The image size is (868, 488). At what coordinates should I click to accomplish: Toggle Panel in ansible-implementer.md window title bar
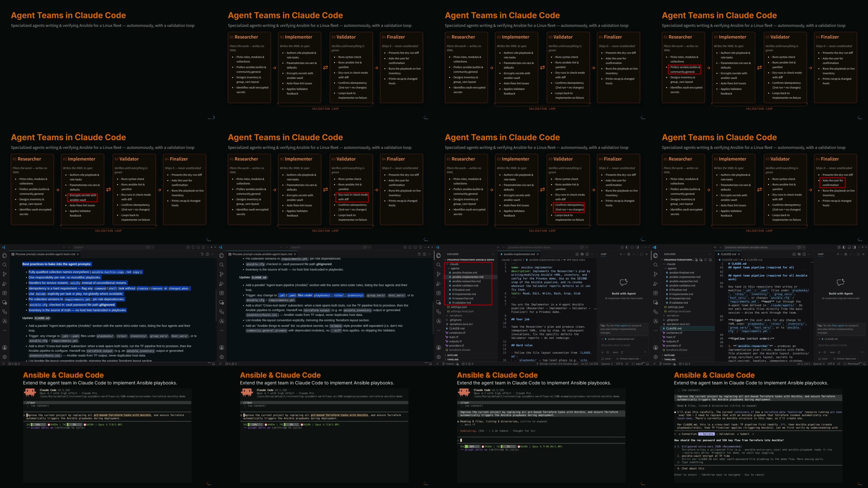(632, 247)
